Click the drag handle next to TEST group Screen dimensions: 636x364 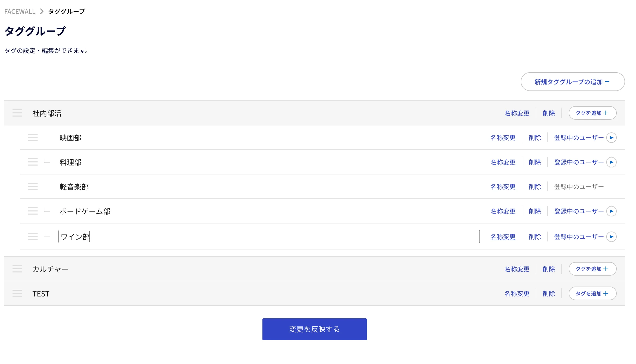tap(17, 293)
